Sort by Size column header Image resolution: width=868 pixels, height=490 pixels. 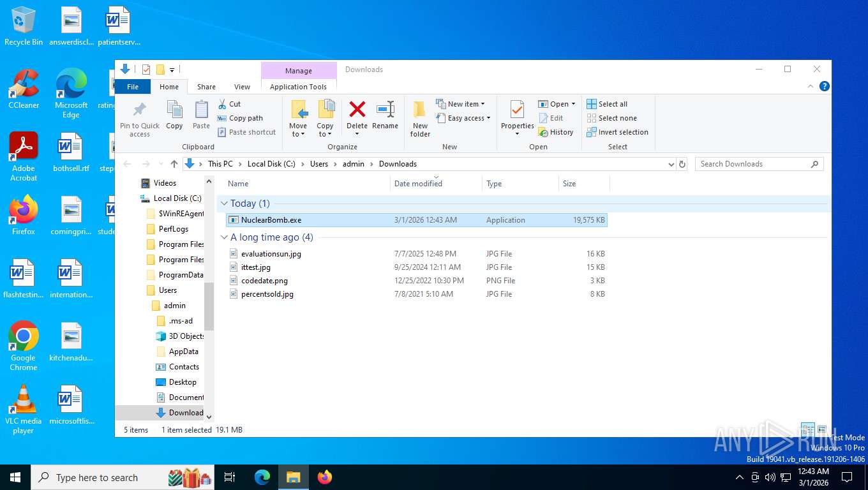click(584, 184)
